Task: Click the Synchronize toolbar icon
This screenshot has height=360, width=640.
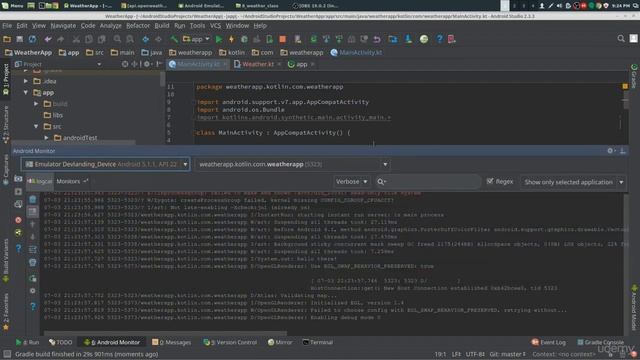Action: tap(32, 39)
